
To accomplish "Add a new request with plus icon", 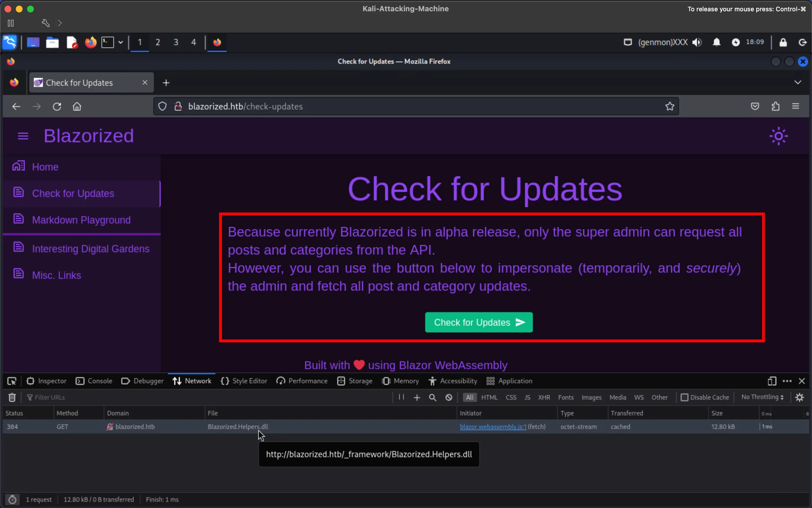I will (x=417, y=397).
